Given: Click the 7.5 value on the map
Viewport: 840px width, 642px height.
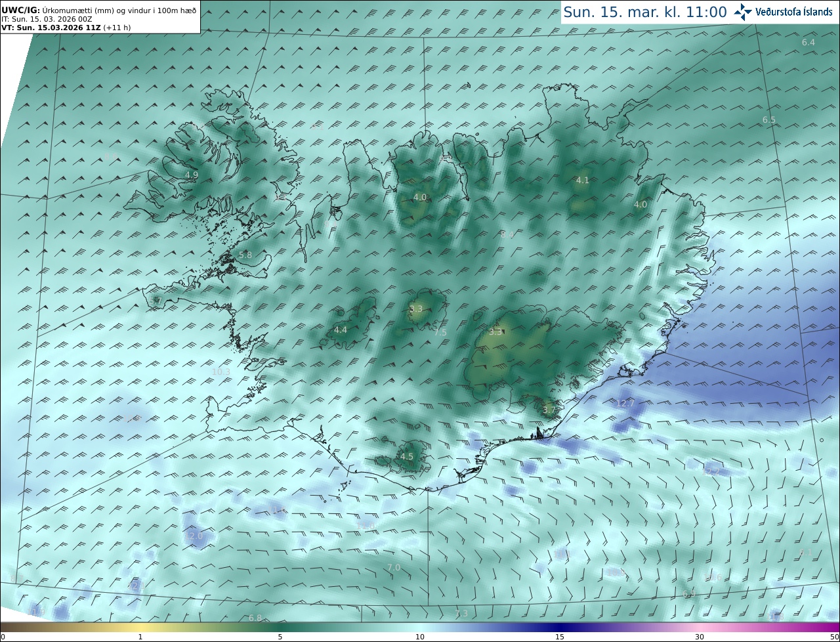Looking at the screenshot, I should 440,333.
